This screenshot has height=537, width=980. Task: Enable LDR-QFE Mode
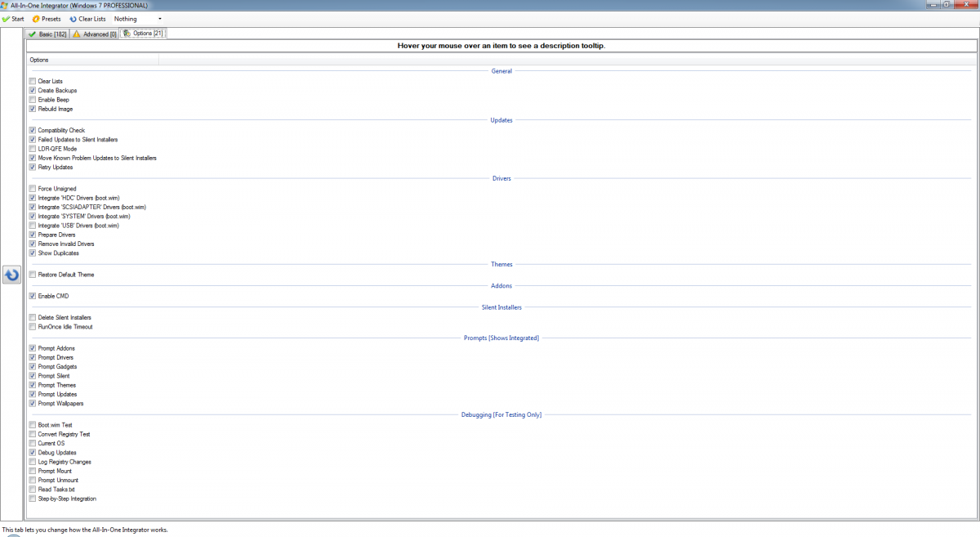coord(33,149)
